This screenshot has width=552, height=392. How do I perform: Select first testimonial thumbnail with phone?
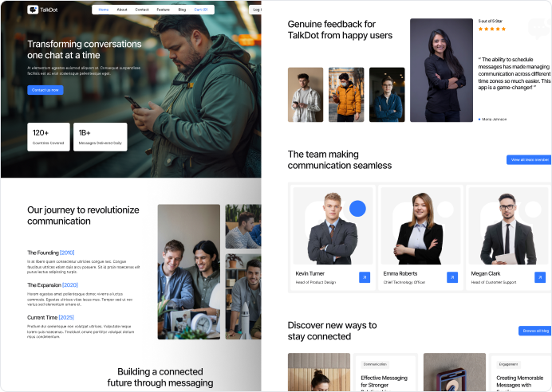click(x=306, y=95)
